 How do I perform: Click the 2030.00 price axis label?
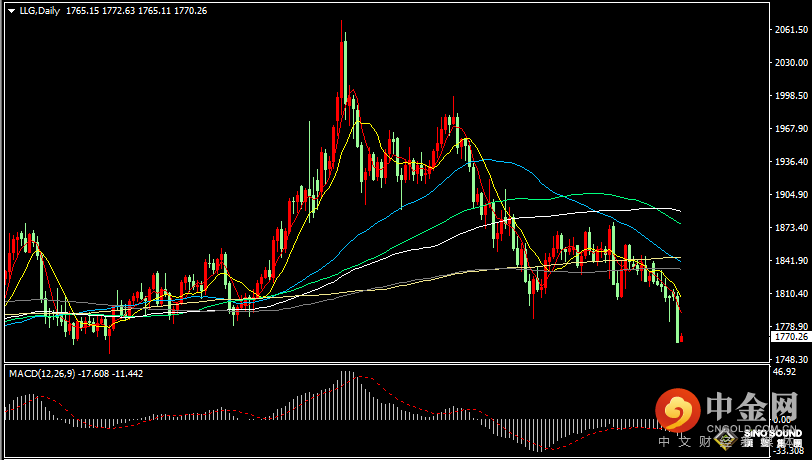[x=791, y=63]
